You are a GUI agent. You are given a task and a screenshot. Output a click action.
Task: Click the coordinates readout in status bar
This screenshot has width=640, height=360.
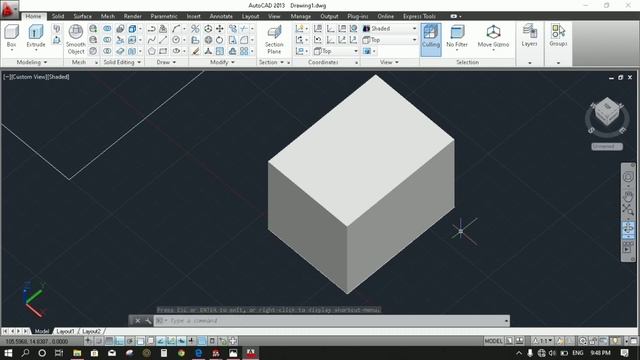tap(37, 341)
